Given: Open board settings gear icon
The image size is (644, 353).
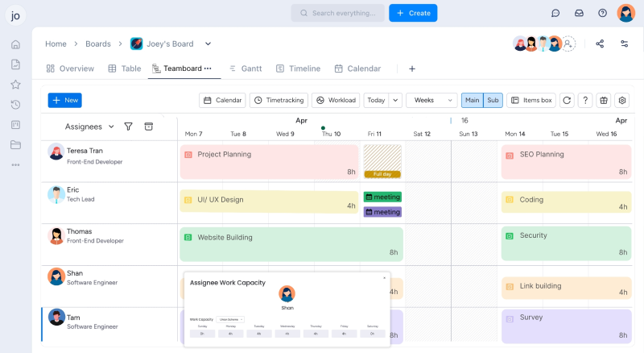Looking at the screenshot, I should (621, 100).
